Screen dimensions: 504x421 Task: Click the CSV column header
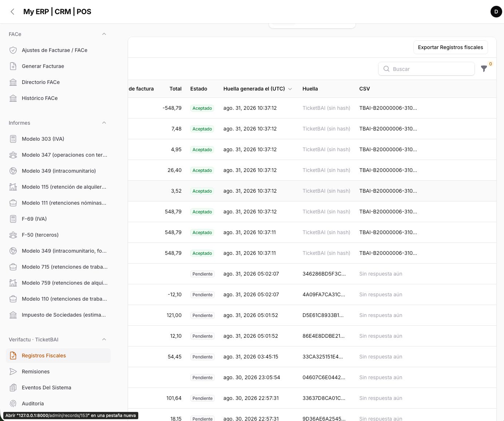point(364,89)
